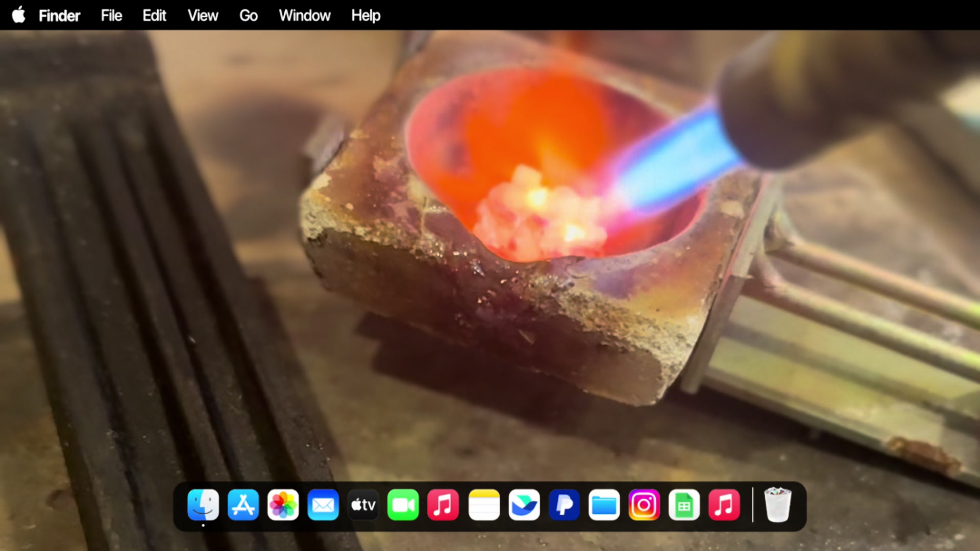The width and height of the screenshot is (980, 551).
Task: Open the View menu
Action: click(x=203, y=15)
